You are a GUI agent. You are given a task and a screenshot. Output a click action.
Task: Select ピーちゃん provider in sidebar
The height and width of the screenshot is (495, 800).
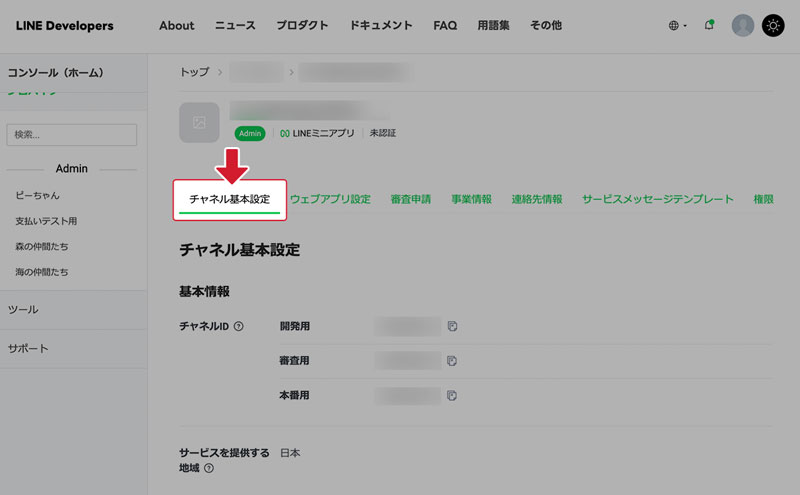(x=37, y=196)
